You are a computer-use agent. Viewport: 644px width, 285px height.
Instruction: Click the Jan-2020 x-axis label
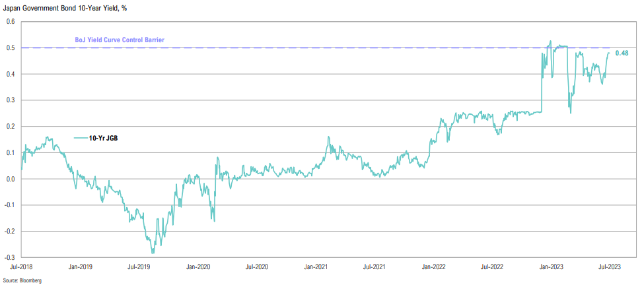(199, 267)
